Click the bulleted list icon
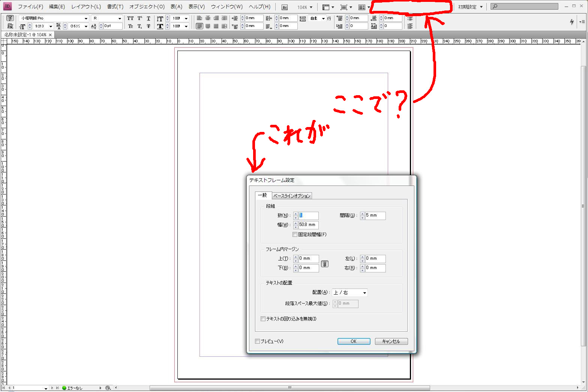Screen dimensions: 588x392 pos(410,18)
